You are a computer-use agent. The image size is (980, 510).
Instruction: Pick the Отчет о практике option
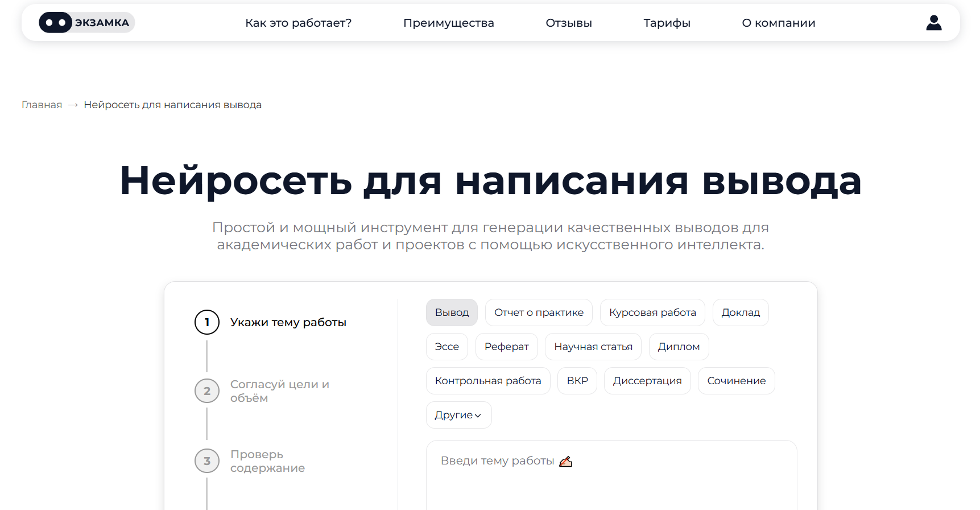[x=539, y=312]
